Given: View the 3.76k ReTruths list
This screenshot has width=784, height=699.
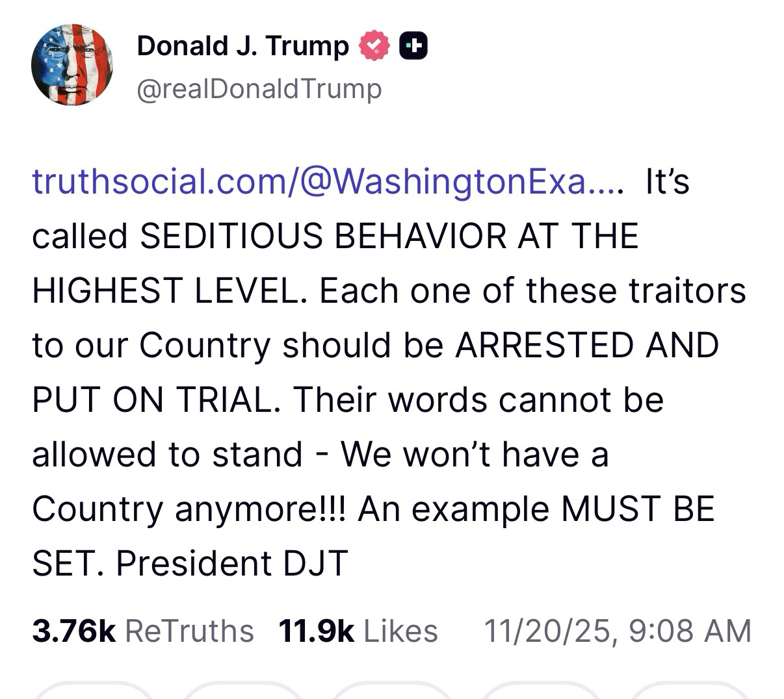Looking at the screenshot, I should point(143,629).
